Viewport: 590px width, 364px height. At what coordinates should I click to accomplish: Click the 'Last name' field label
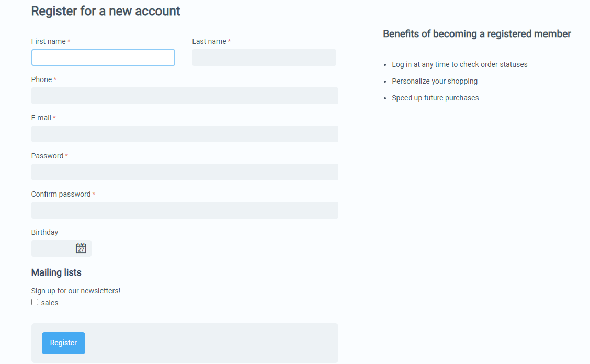tap(209, 41)
